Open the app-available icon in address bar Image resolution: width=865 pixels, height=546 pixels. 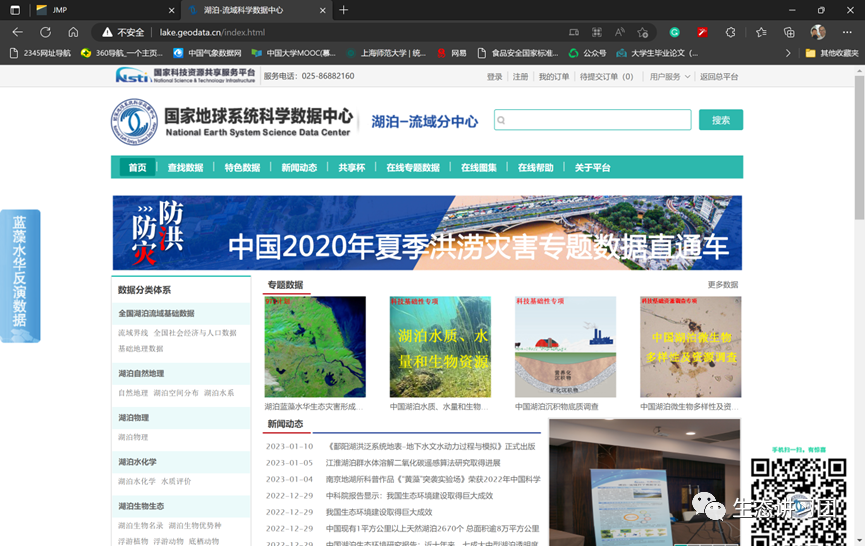click(574, 33)
